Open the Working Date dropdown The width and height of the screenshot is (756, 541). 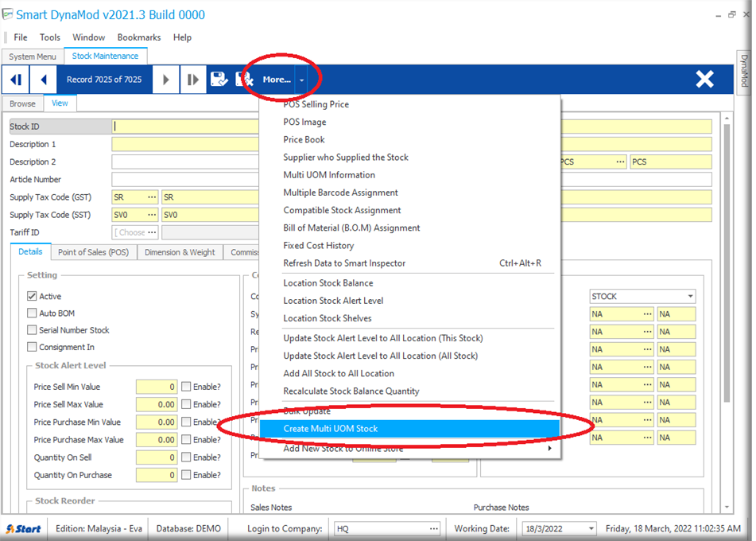(590, 529)
